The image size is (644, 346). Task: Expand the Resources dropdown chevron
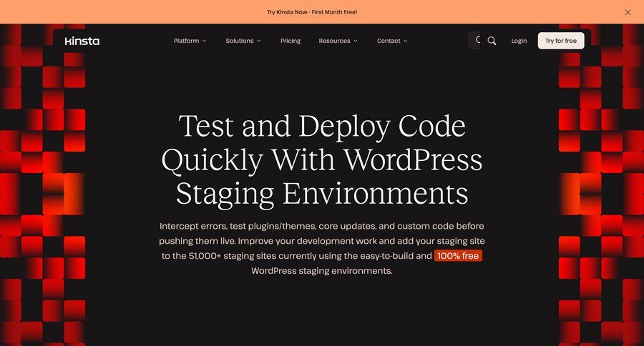(x=356, y=41)
